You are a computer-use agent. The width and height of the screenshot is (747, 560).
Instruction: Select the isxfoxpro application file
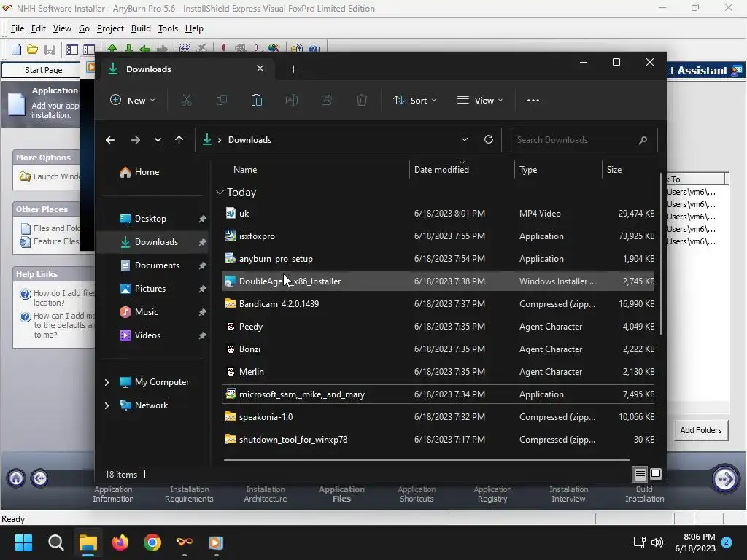coord(438,236)
